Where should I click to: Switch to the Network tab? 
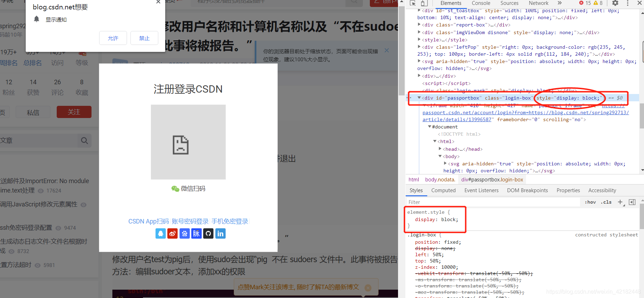tap(539, 3)
